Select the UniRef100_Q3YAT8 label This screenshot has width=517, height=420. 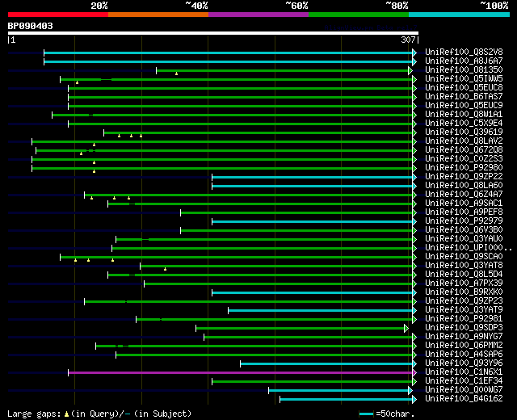pos(464,266)
